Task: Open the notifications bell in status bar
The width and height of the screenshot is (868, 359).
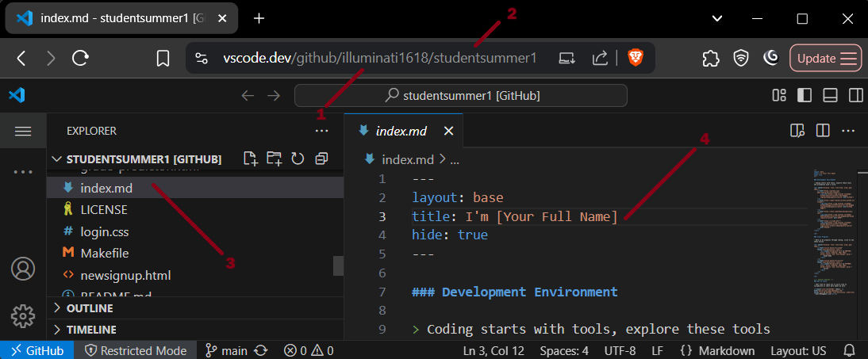Action: (850, 350)
